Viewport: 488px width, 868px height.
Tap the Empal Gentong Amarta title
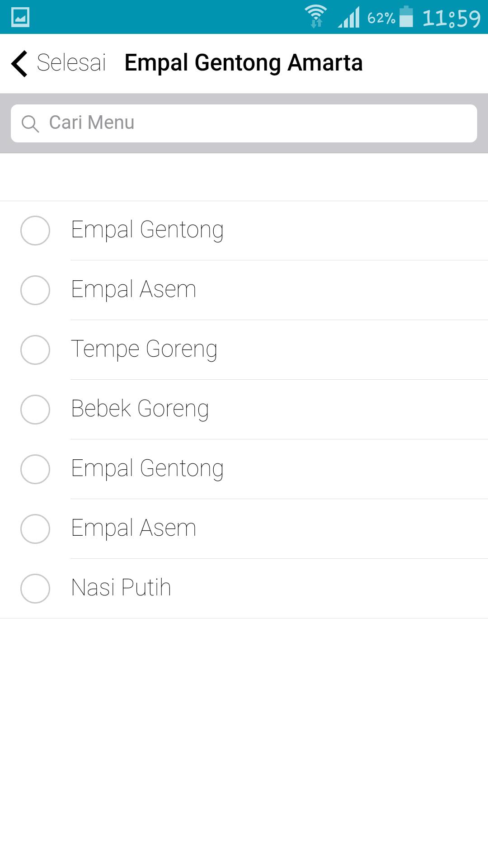click(x=244, y=63)
